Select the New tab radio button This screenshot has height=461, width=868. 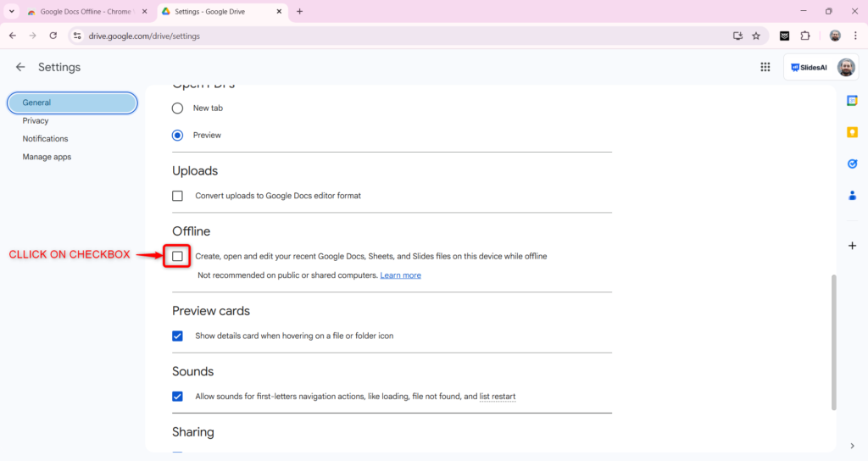[177, 108]
